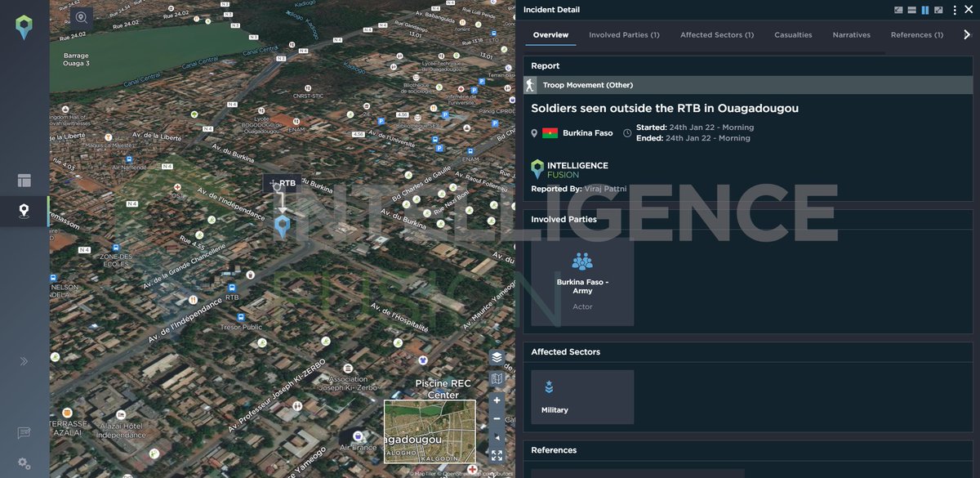
Task: Open the settings gear at bottom left
Action: [24, 463]
